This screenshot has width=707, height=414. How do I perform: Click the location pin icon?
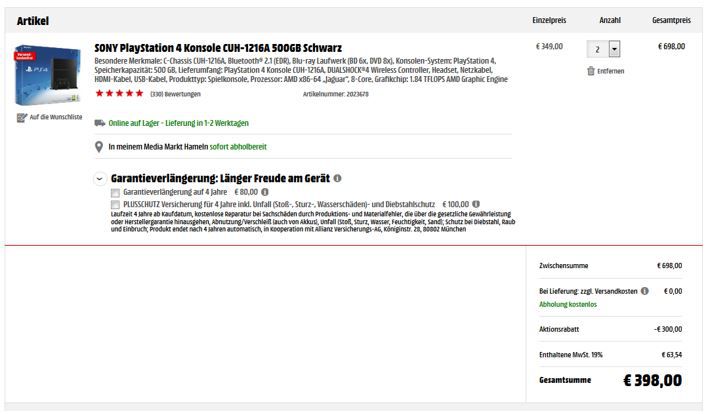[99, 147]
